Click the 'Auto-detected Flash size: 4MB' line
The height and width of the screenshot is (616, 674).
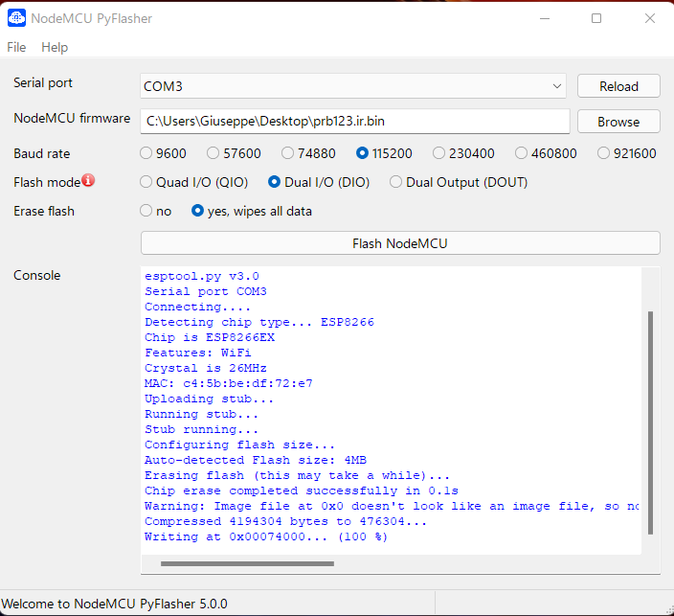pyautogui.click(x=256, y=460)
